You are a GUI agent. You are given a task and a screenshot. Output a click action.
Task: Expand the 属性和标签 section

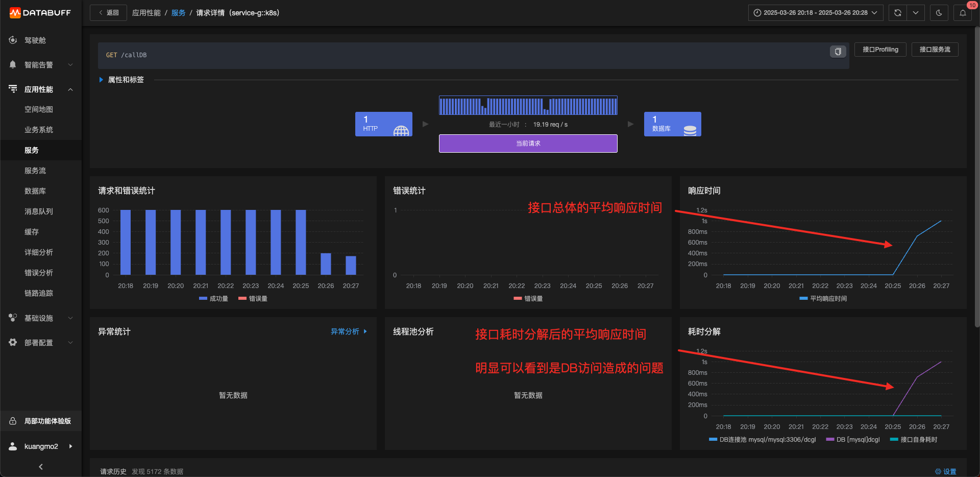(x=121, y=80)
